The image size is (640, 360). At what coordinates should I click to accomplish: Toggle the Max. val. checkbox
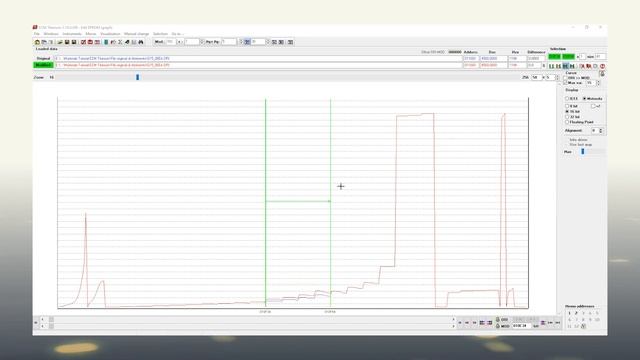point(566,83)
